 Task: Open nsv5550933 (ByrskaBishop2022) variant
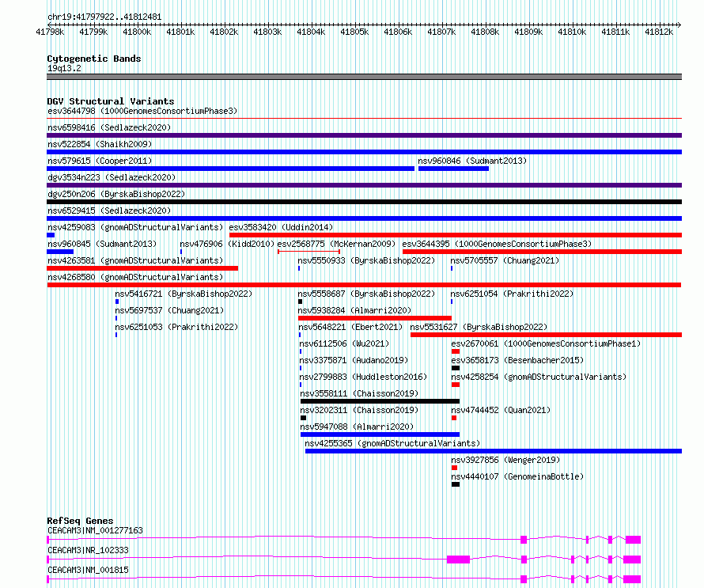point(366,260)
